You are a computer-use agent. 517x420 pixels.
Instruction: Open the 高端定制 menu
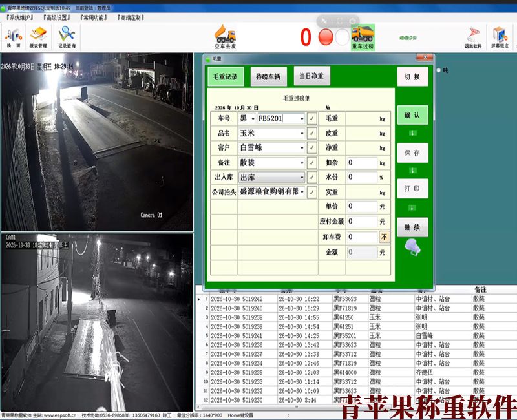pyautogui.click(x=131, y=17)
